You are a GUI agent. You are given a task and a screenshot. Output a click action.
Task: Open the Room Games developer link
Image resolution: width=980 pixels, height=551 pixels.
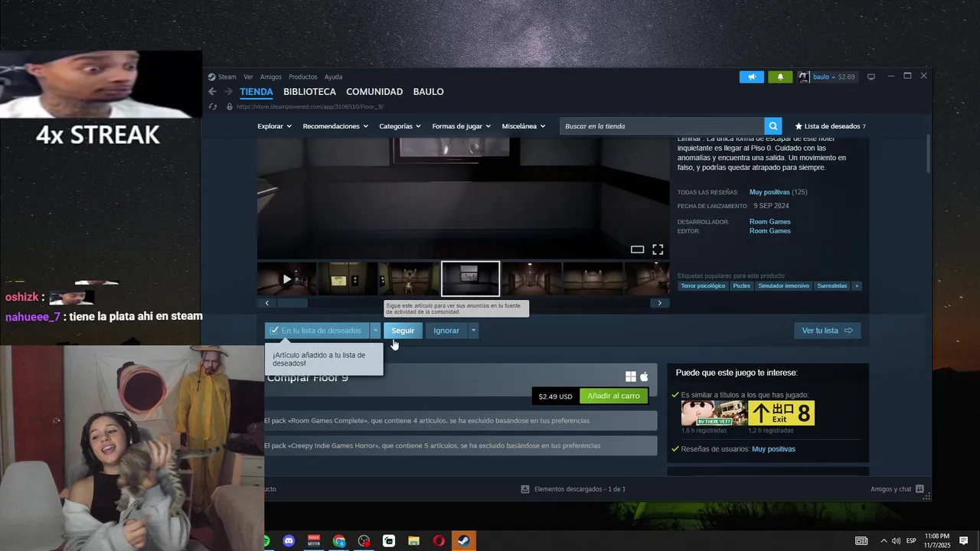coord(769,222)
